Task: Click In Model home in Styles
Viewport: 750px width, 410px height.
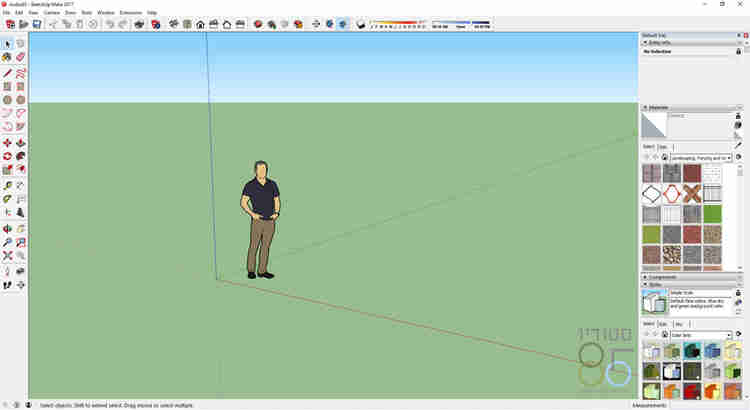Action: pyautogui.click(x=664, y=334)
